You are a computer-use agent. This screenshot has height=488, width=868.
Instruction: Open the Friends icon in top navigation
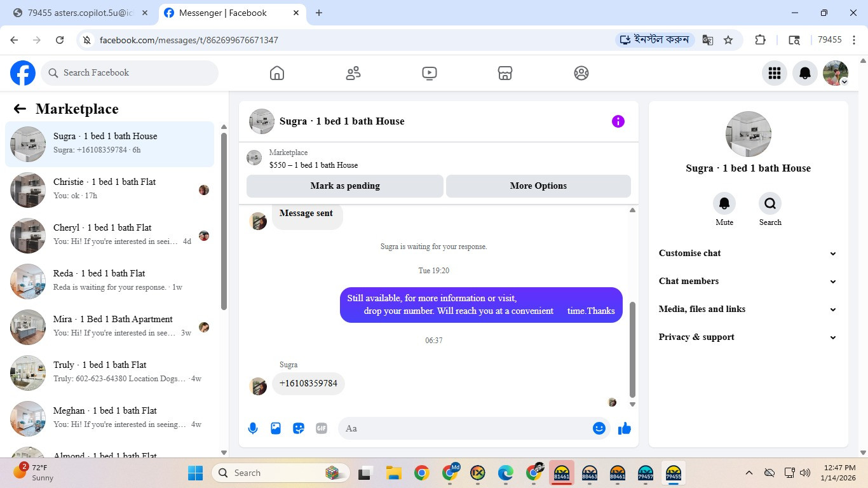pyautogui.click(x=353, y=73)
